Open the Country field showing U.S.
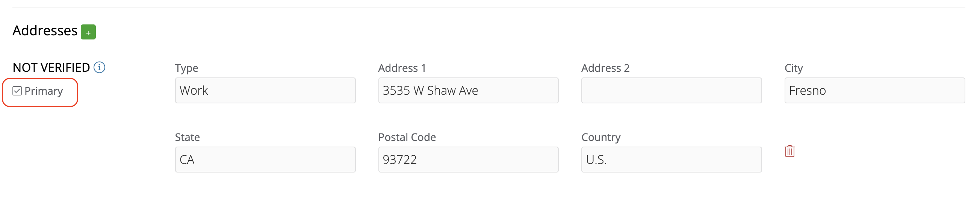The width and height of the screenshot is (980, 212). coord(671,160)
